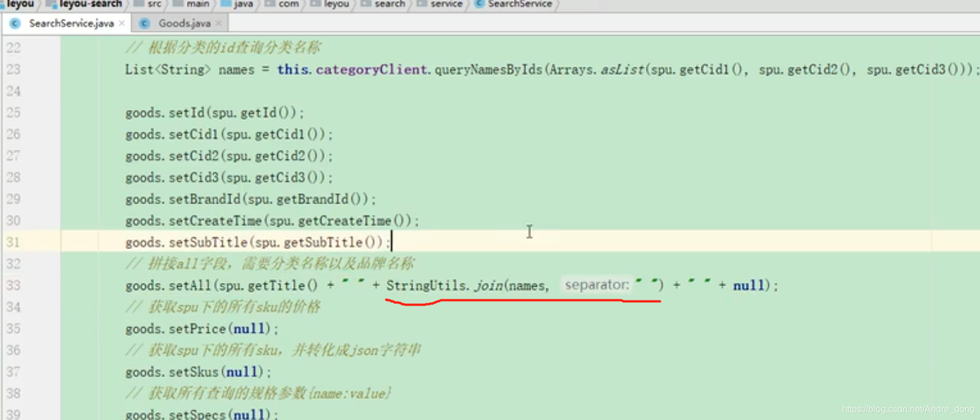Open the service package breadcrumb
Screen dimensions: 980x420
coord(440,4)
